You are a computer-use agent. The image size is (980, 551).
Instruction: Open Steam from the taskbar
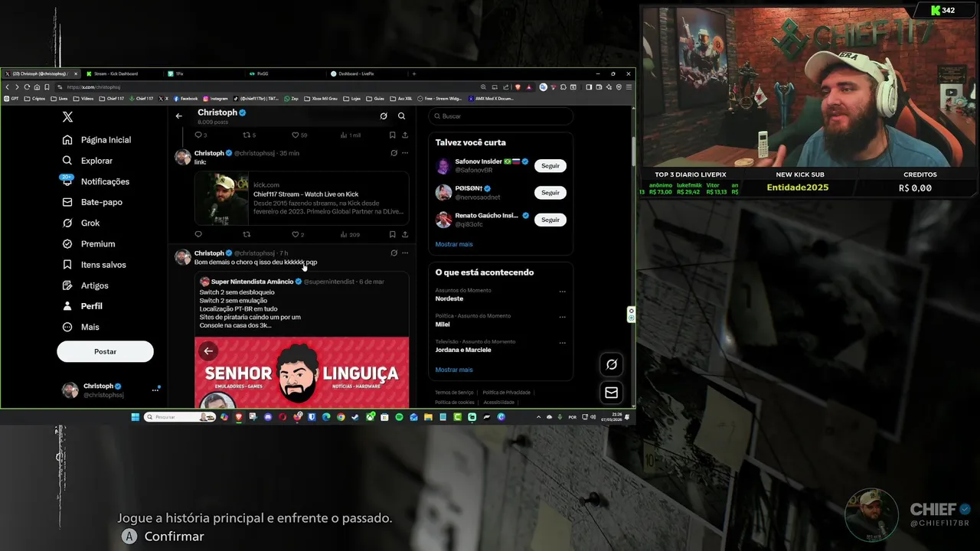coord(355,417)
